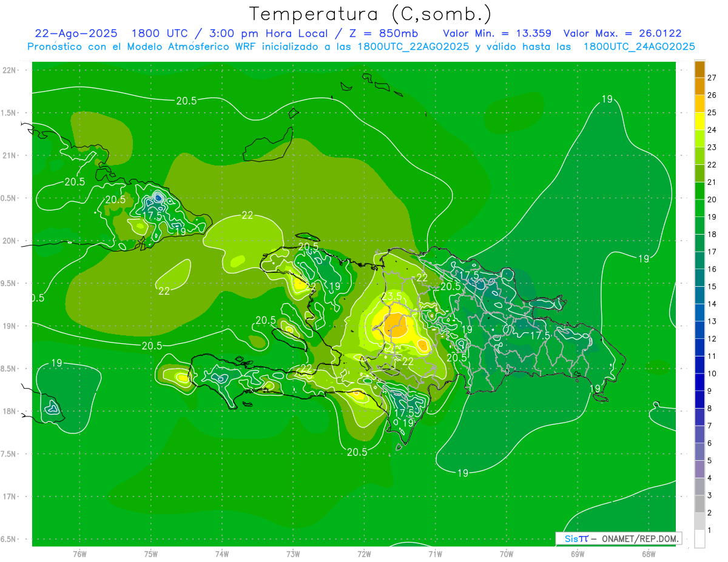Click the '20.5' contour label south of Haiti near 72W
The width and height of the screenshot is (728, 562).
point(357,452)
